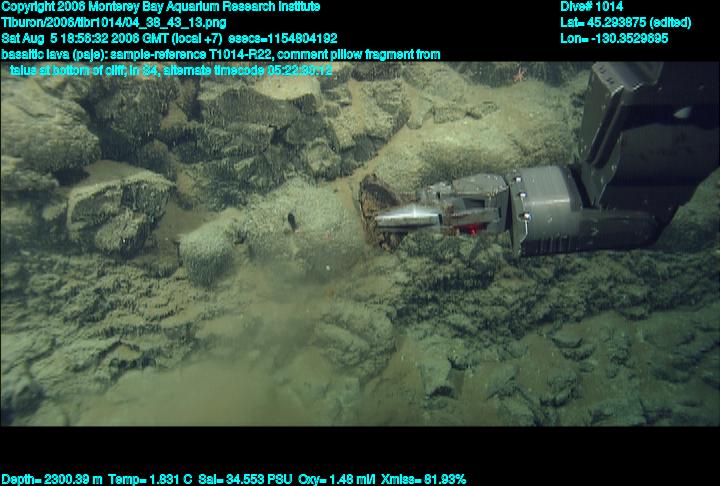The width and height of the screenshot is (720, 486).
Task: Click the Lon= -130.3529695 readout
Action: 614,38
